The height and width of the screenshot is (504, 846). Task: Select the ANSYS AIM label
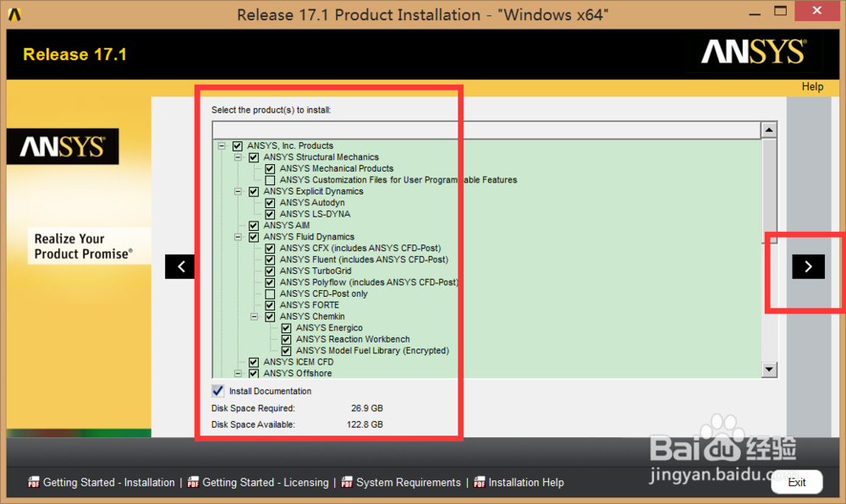pos(287,225)
